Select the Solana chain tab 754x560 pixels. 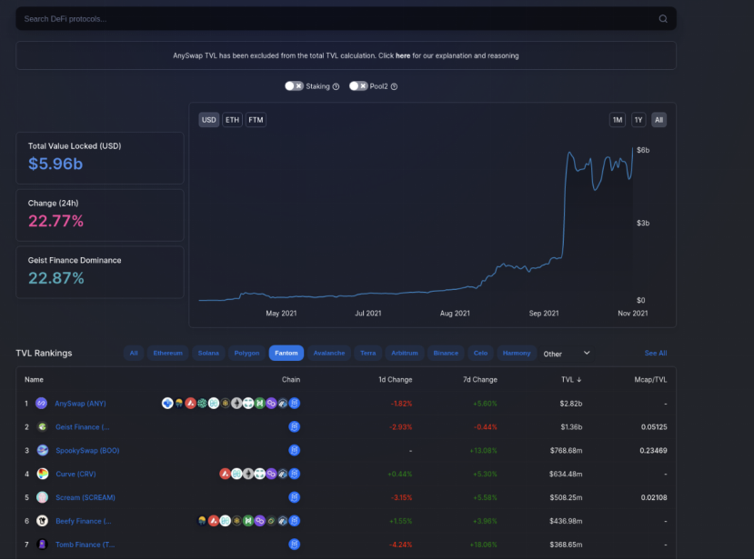coord(208,353)
